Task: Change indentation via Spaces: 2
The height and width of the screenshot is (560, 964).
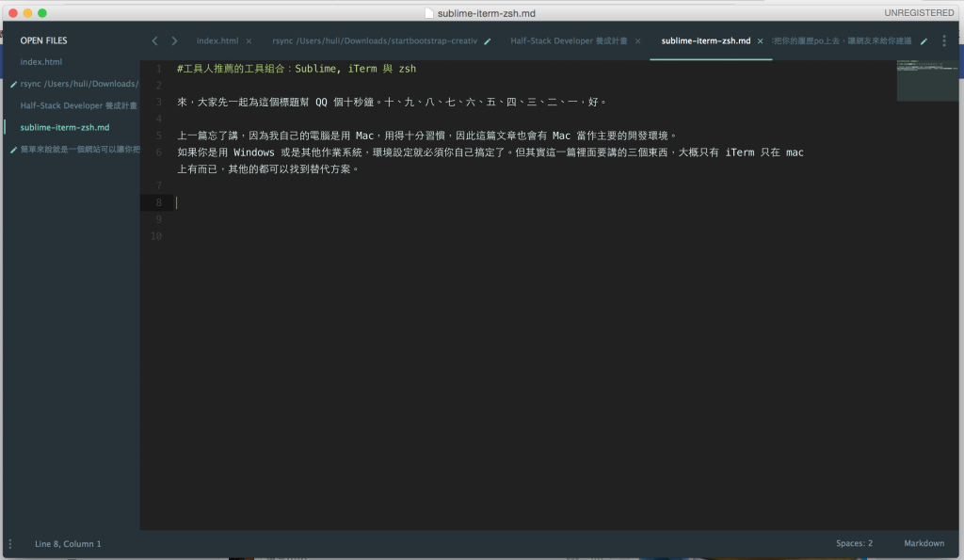Action: click(854, 543)
